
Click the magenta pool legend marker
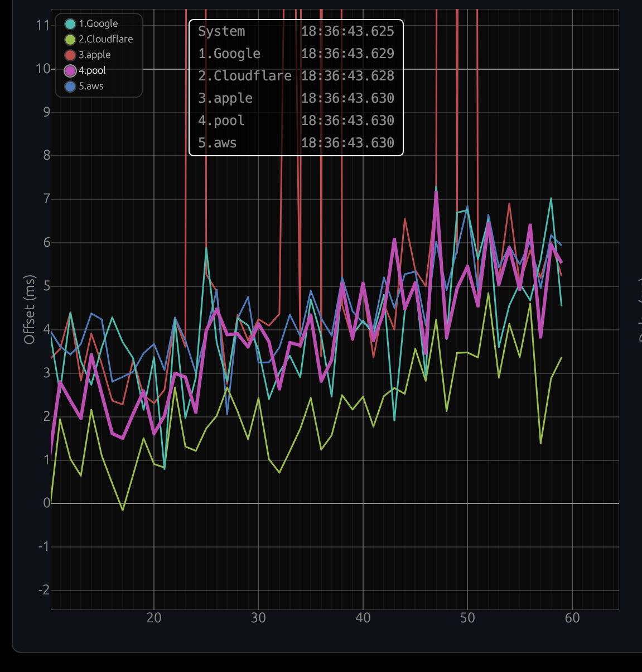[x=70, y=70]
